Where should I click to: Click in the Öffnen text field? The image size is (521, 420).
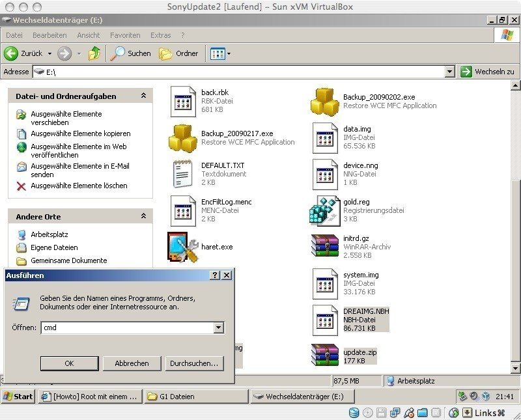click(x=128, y=328)
